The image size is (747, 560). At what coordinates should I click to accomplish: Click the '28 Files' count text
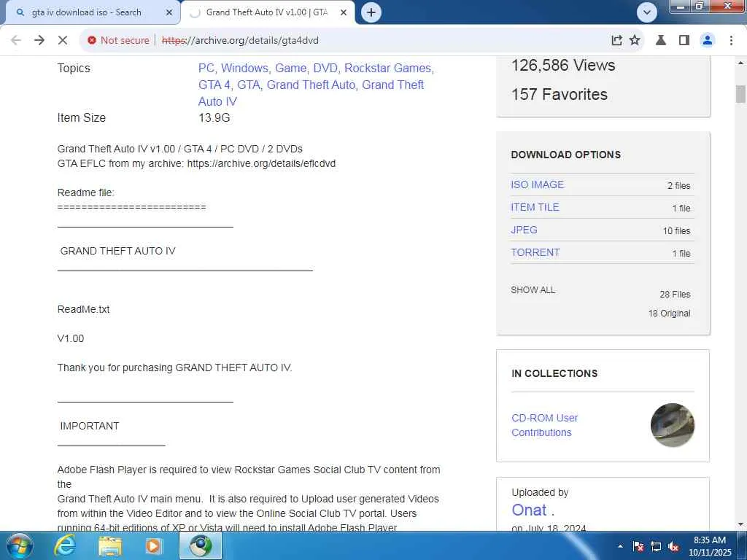[x=675, y=295]
